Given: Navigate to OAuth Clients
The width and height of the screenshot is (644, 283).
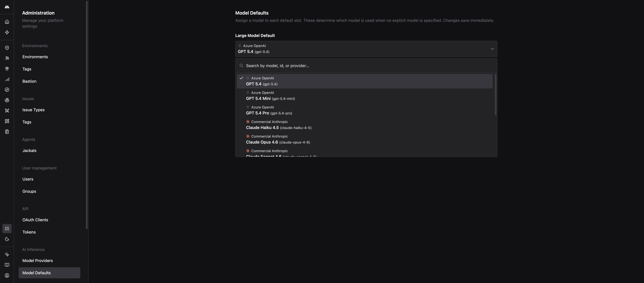Looking at the screenshot, I should pyautogui.click(x=35, y=220).
